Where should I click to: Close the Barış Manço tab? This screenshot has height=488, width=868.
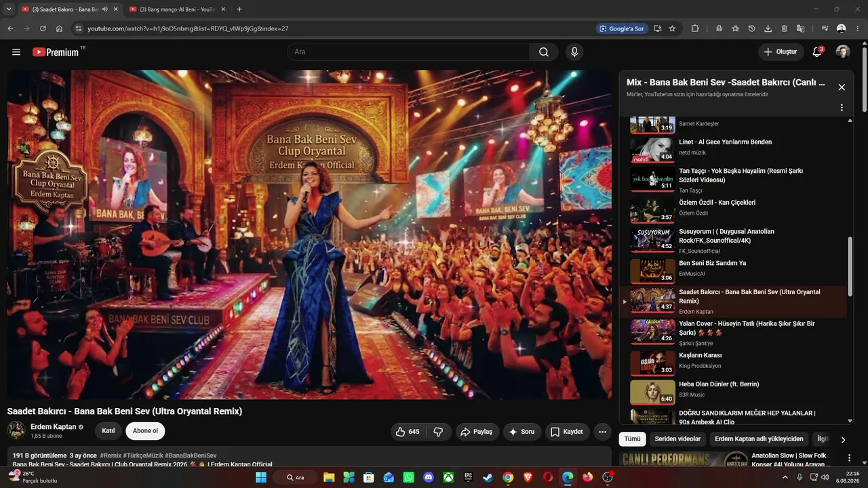(x=223, y=9)
